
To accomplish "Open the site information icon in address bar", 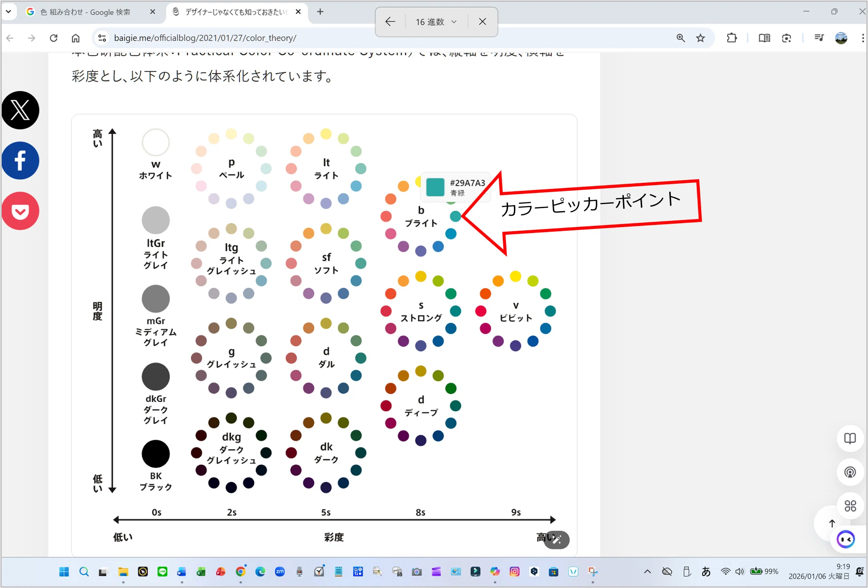I will [102, 38].
